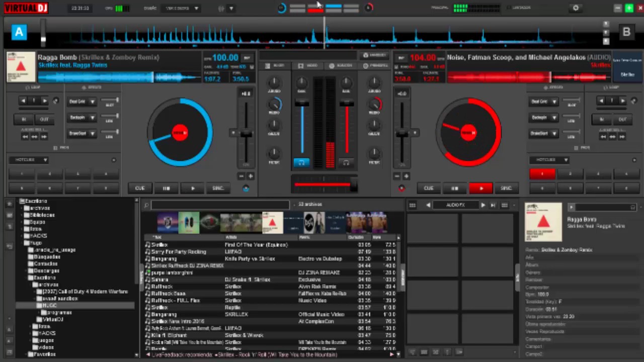
Task: Sort tracks by the Artista column header
Action: [x=261, y=237]
